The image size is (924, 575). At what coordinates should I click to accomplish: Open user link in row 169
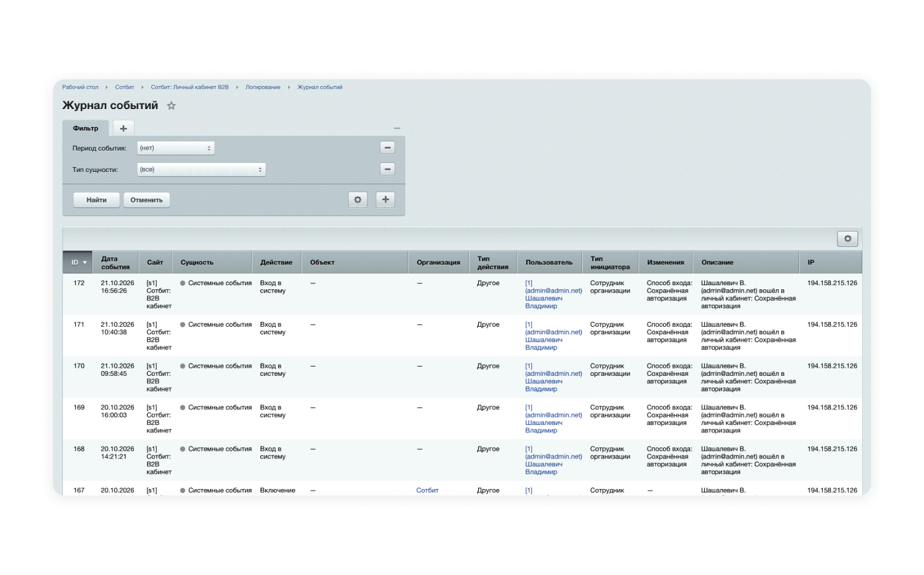[x=553, y=419]
